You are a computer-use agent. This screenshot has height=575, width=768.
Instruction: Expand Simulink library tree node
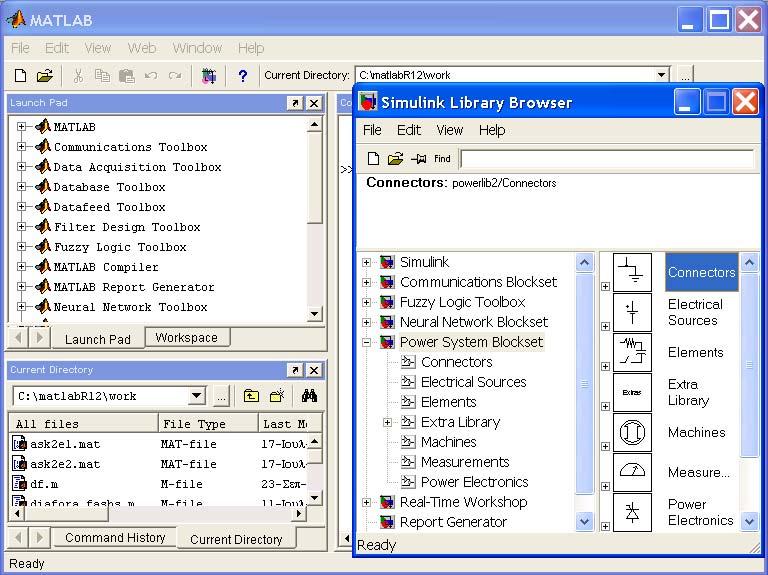366,263
